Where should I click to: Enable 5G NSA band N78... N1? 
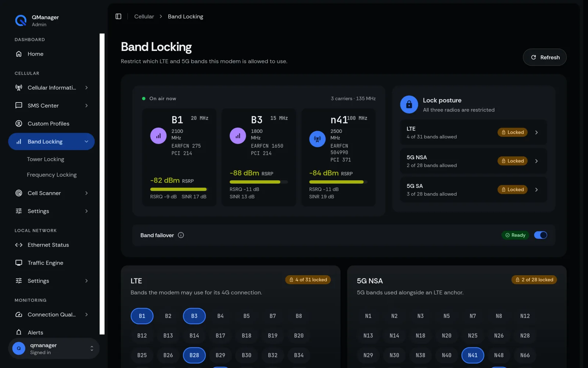(368, 316)
